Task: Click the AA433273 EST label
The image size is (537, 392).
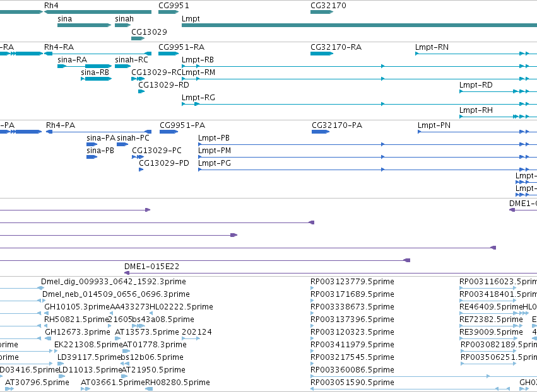Action: 130,307
